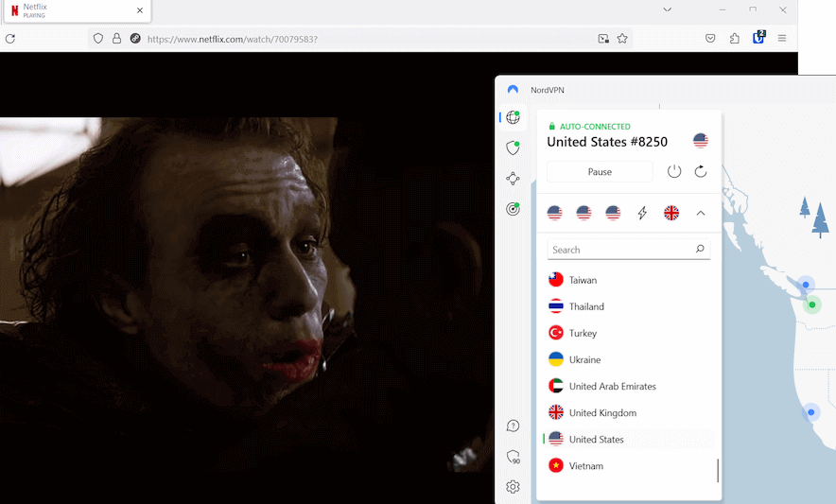Screen dimensions: 836x504
Task: Open NordVPN help question mark
Action: pyautogui.click(x=513, y=426)
